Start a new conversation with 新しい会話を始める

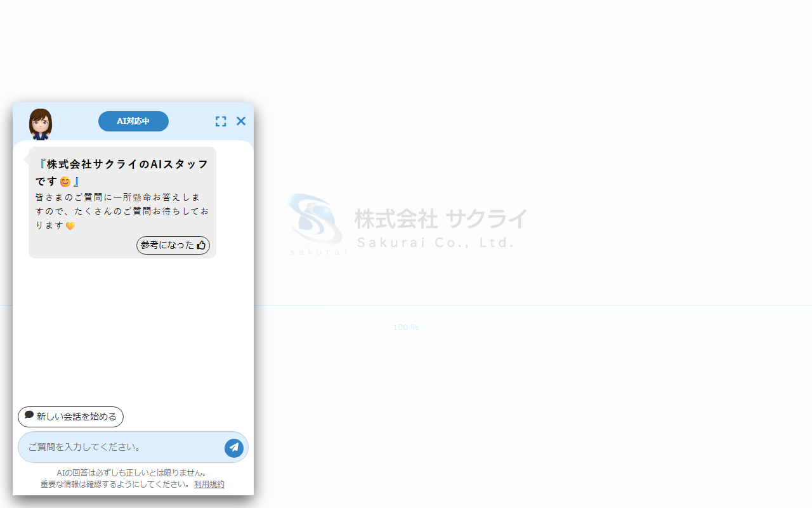click(x=70, y=417)
